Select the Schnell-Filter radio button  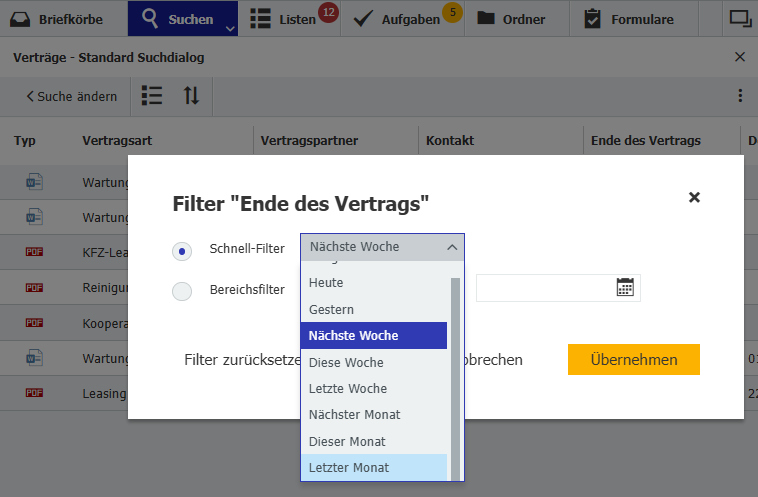[x=182, y=252]
